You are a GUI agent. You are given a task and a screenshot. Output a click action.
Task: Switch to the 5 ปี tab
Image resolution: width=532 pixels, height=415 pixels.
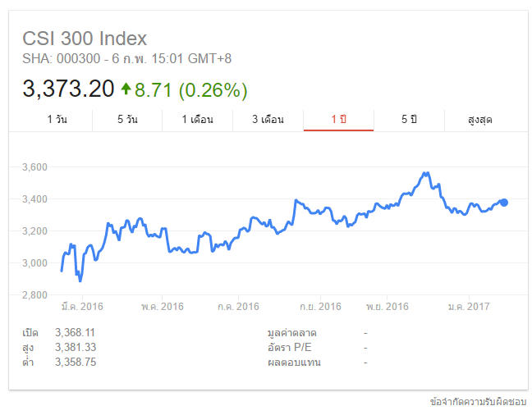coord(409,120)
